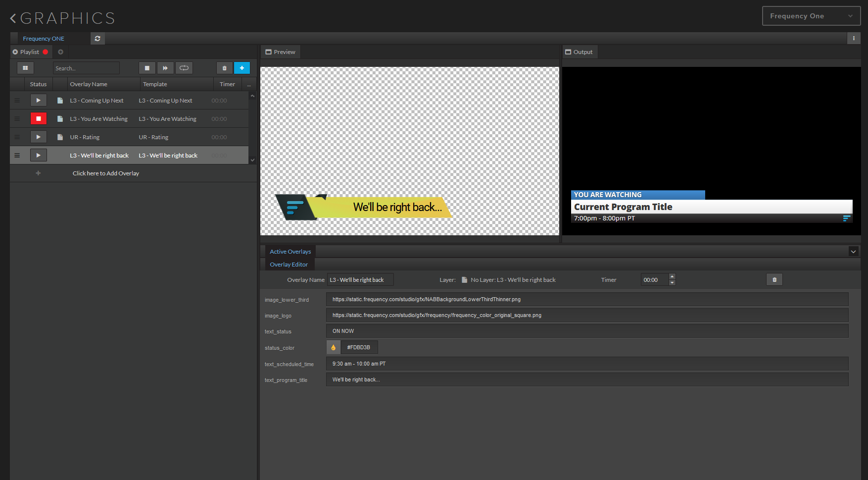
Task: Click the grid view icon in playlist toolbar
Action: click(25, 68)
